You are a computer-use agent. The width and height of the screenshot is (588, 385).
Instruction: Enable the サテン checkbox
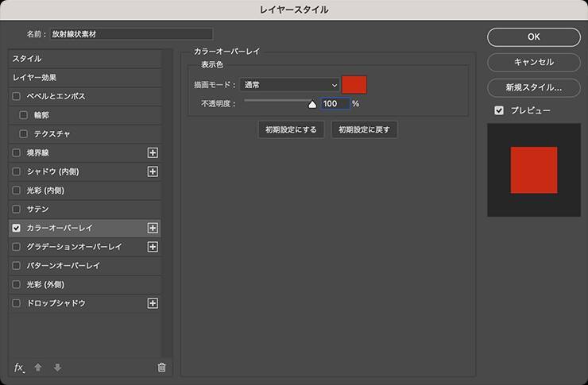17,209
